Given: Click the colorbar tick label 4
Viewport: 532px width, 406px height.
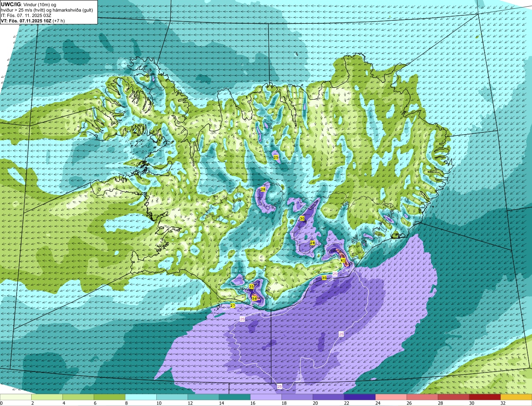Looking at the screenshot, I should (x=63, y=403).
